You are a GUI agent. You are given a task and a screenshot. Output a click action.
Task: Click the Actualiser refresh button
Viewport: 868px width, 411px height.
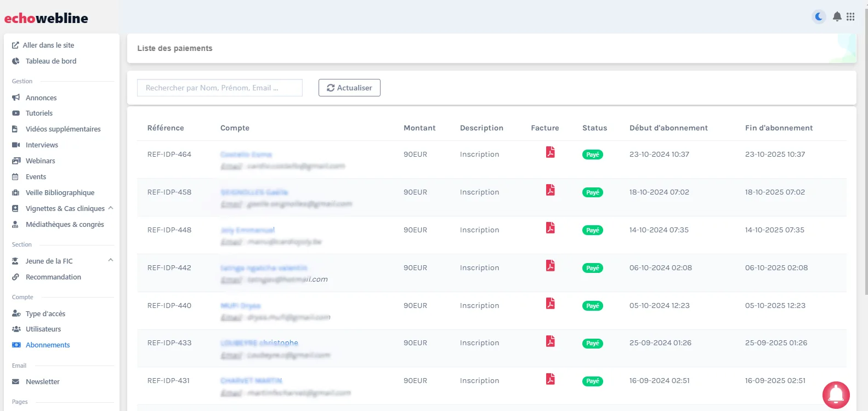tap(349, 88)
